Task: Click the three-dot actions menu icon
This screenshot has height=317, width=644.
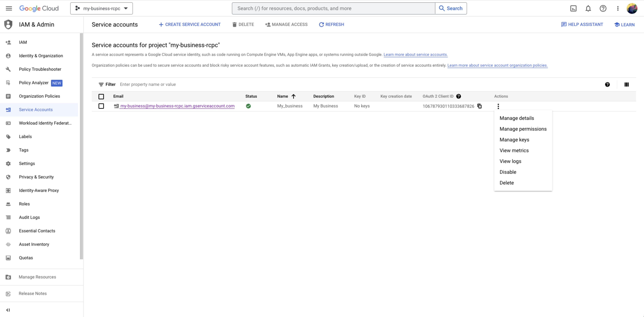Action: (498, 106)
